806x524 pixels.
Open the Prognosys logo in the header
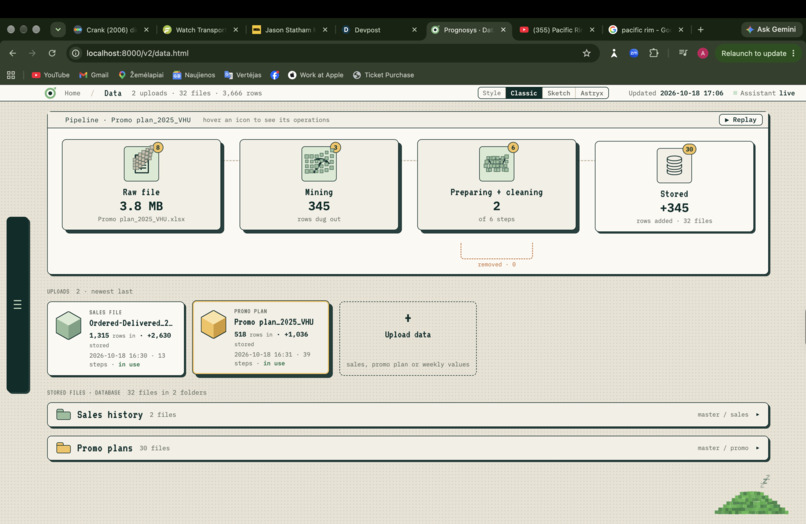pos(50,93)
